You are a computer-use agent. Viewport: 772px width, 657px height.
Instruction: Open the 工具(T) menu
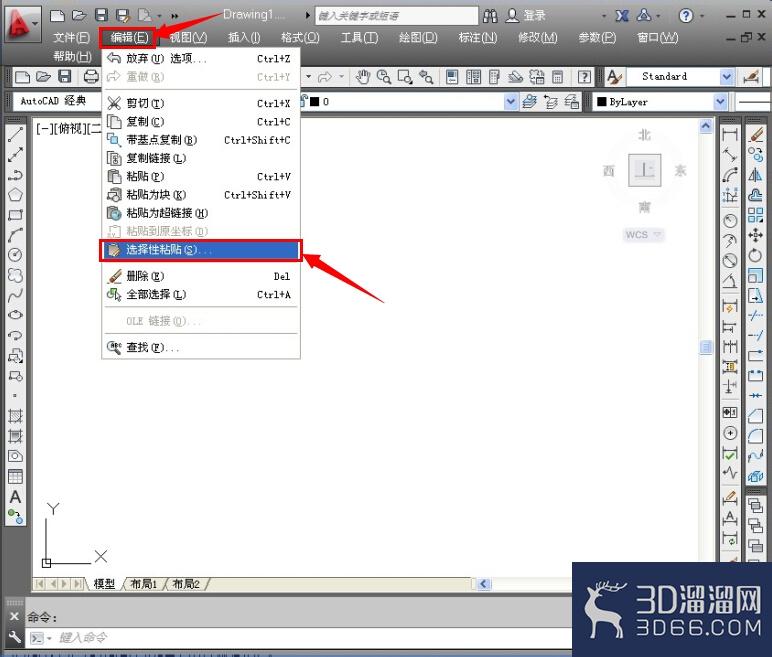359,37
